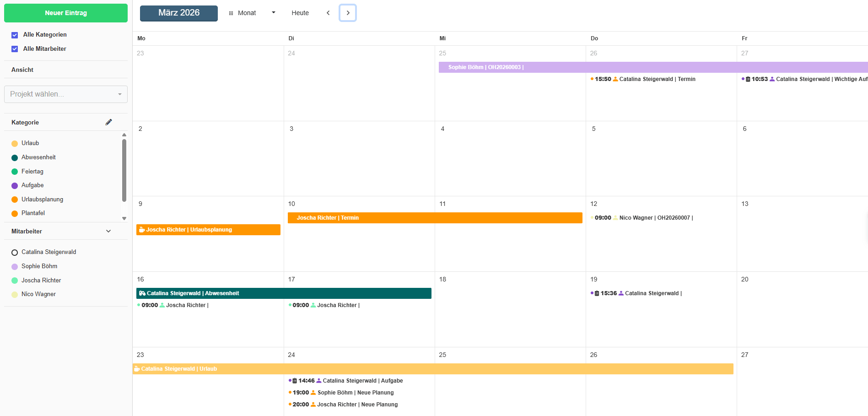Uncheck the Alle Mitarbeiter checkbox
Viewport: 868px width, 416px height.
(15, 49)
